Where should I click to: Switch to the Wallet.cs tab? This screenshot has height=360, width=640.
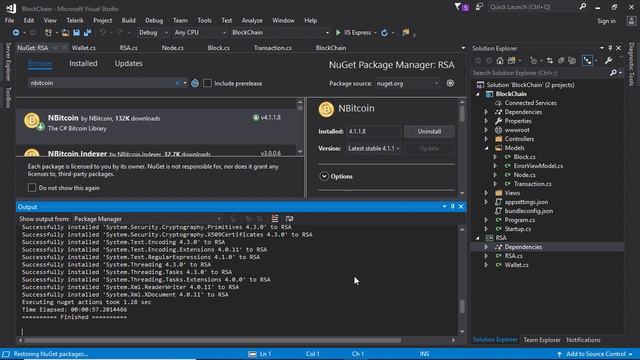coord(84,48)
